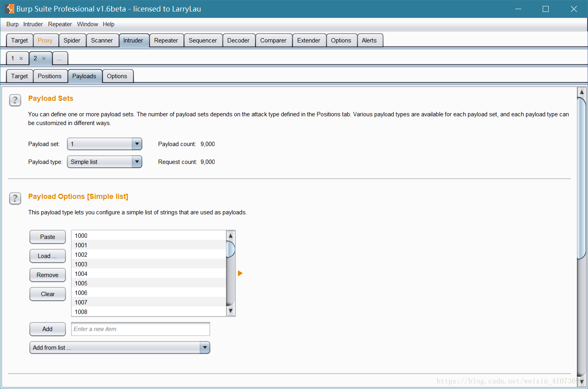Open the Alerts tab
This screenshot has width=588, height=389.
coord(369,40)
